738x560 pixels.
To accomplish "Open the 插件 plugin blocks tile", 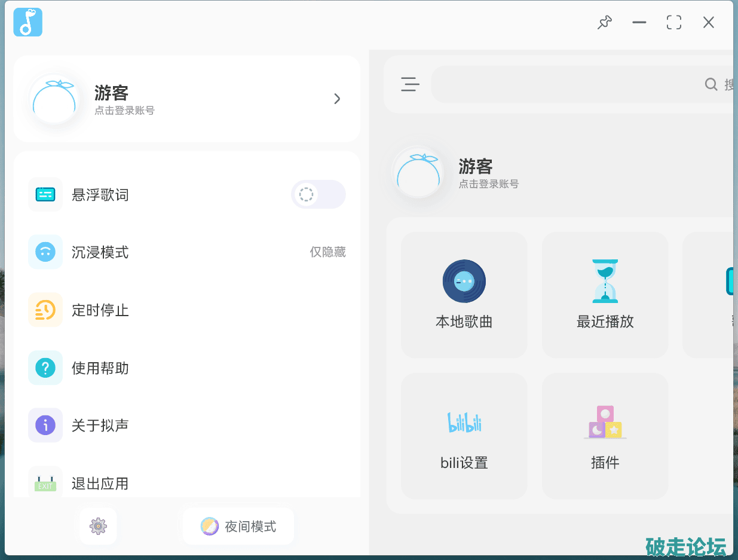I will point(605,436).
